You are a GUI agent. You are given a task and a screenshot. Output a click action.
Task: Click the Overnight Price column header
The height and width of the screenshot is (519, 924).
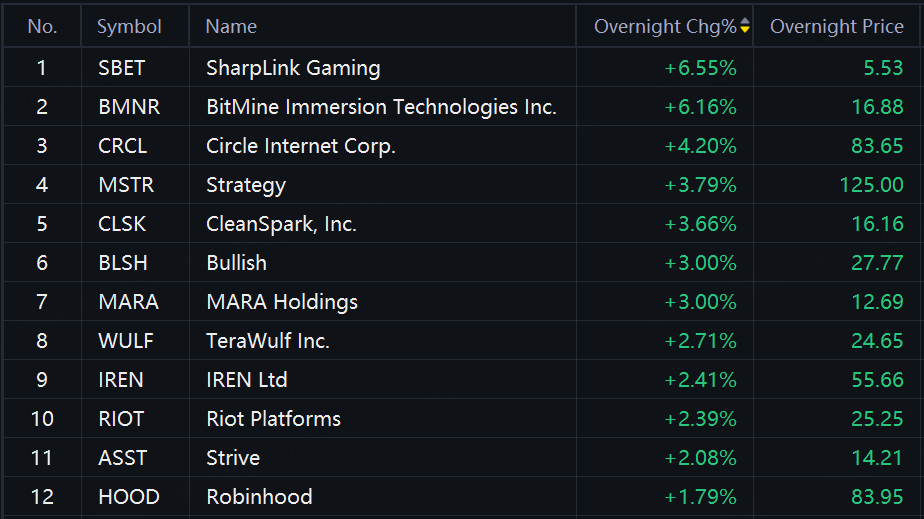coord(837,26)
